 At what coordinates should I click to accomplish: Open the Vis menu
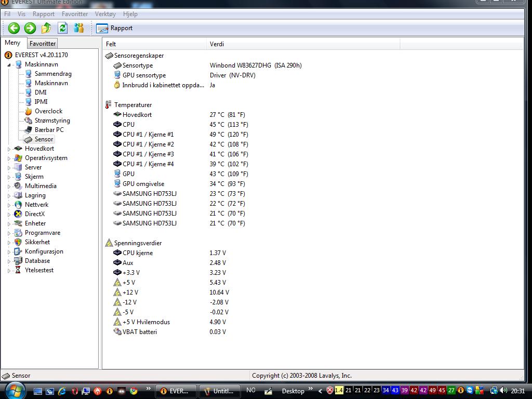coord(21,14)
